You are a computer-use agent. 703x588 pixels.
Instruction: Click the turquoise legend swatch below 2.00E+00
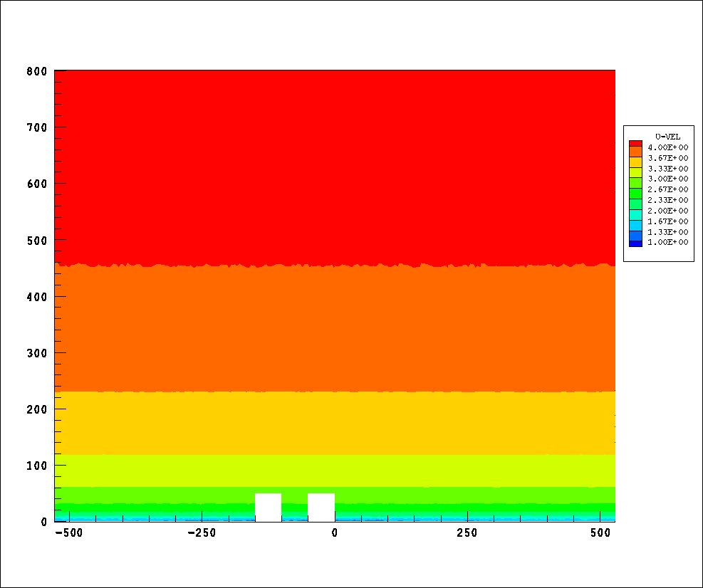tap(635, 215)
